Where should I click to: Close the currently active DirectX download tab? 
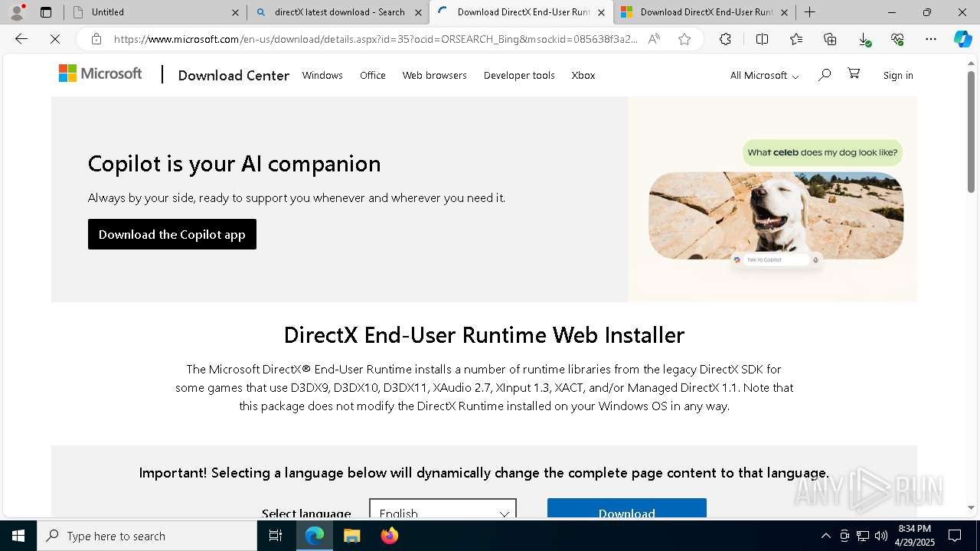click(601, 12)
